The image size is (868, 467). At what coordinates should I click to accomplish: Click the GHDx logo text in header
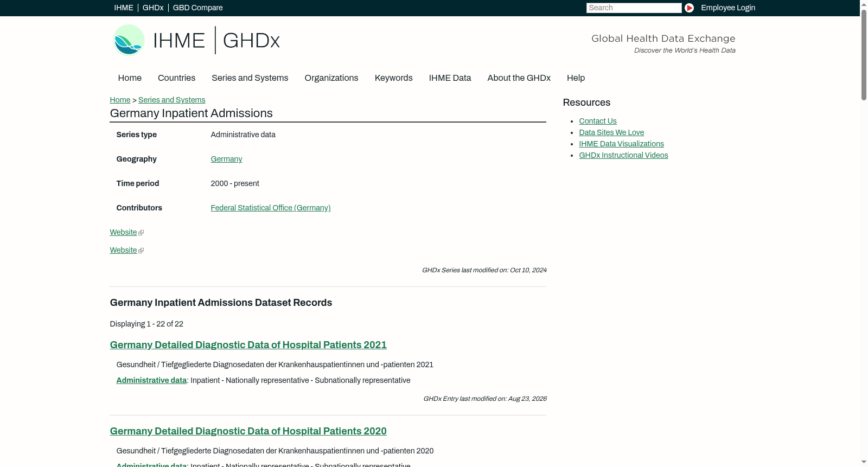[251, 41]
